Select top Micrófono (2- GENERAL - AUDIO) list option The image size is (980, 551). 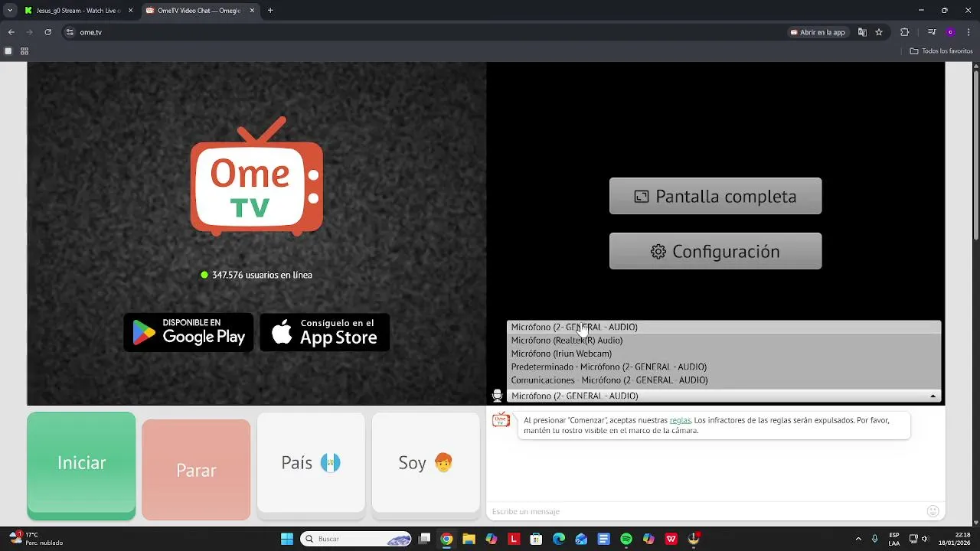(724, 327)
